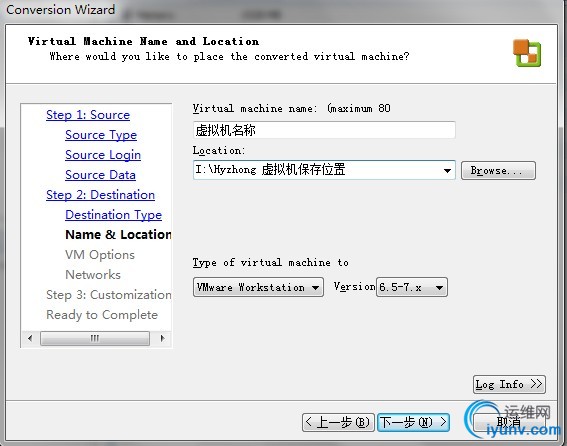Expand the Location dropdown arrow
This screenshot has width=567, height=446.
coord(447,170)
